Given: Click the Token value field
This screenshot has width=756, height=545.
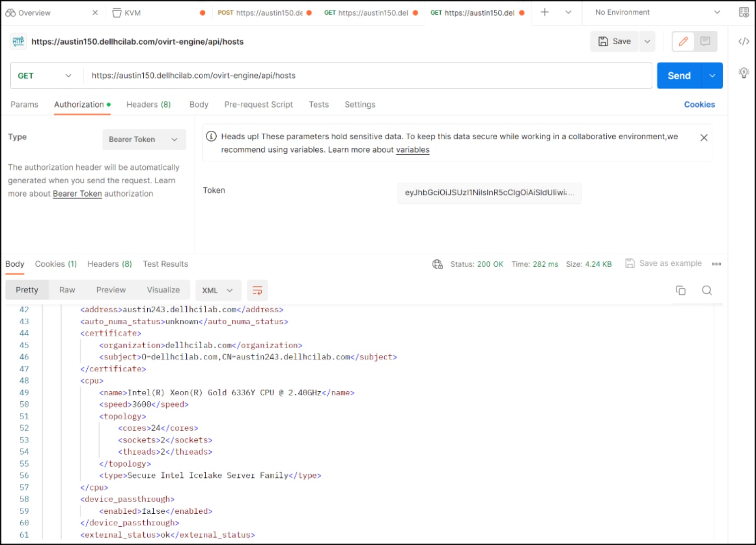Looking at the screenshot, I should (489, 193).
